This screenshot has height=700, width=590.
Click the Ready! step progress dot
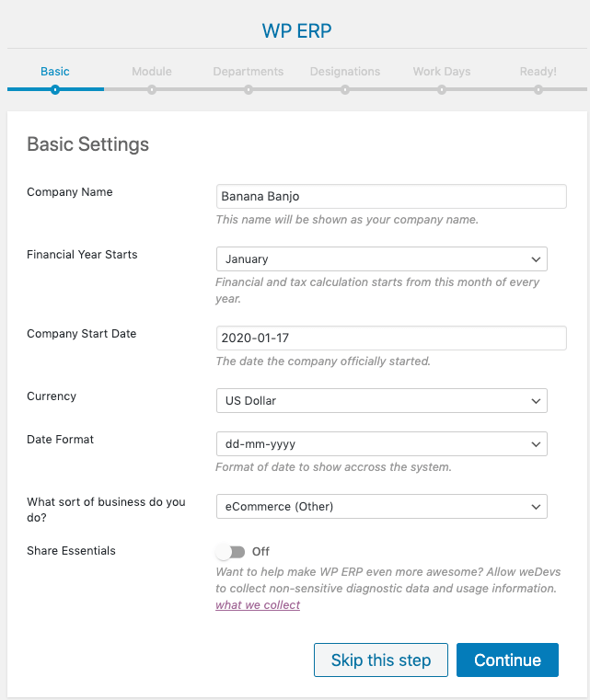[x=538, y=90]
